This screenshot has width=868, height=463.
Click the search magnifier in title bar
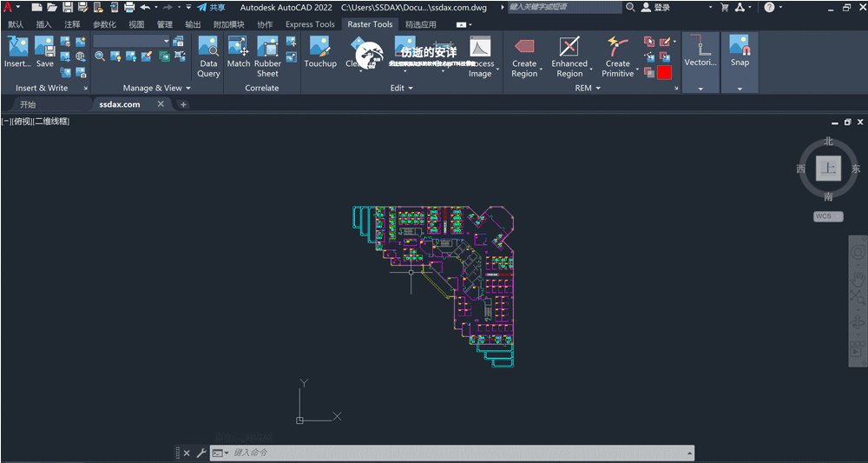click(x=630, y=8)
